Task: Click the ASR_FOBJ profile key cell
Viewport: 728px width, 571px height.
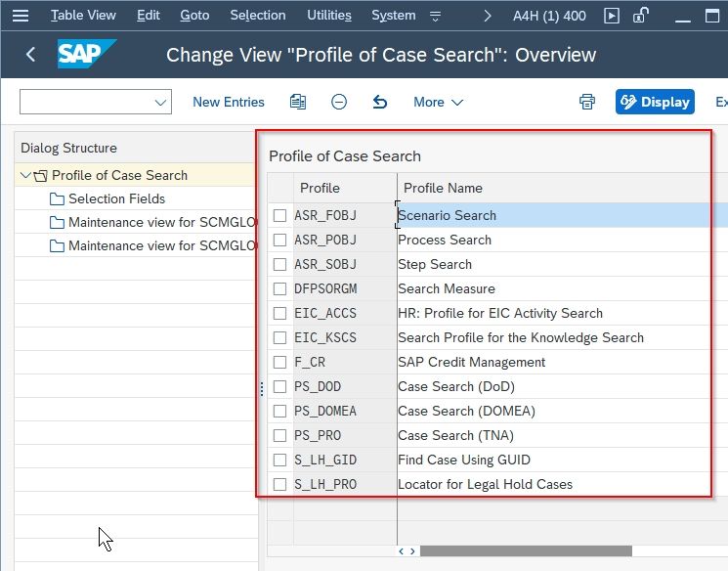Action: (345, 215)
